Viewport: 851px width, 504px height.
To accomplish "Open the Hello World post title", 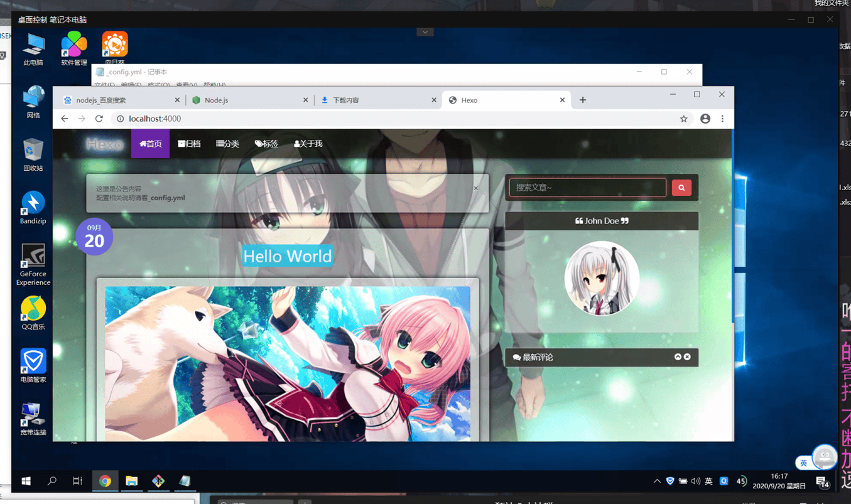I will [x=287, y=256].
